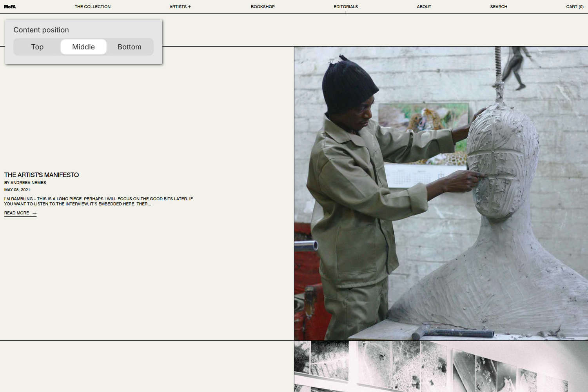This screenshot has width=588, height=392.
Task: Open The Collection page
Action: tap(93, 7)
